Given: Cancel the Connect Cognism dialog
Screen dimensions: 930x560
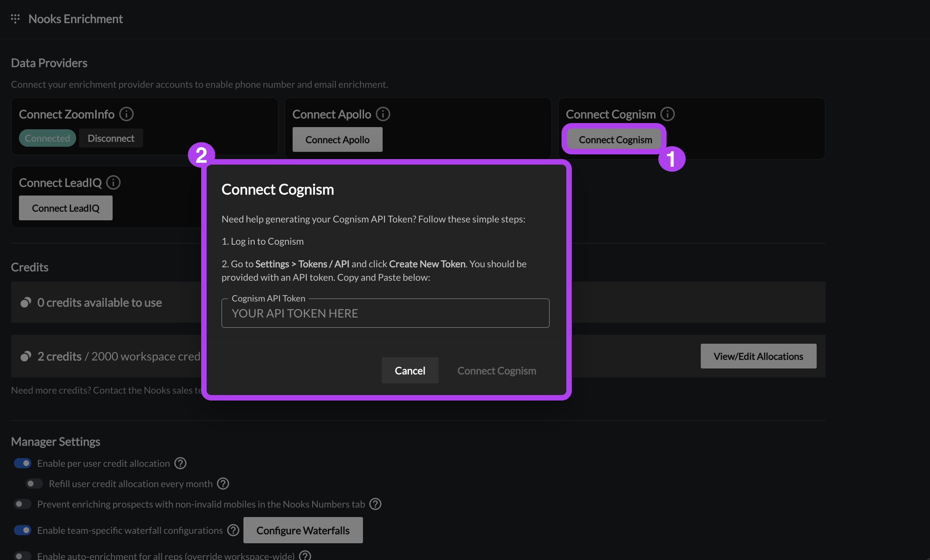Looking at the screenshot, I should click(x=410, y=370).
